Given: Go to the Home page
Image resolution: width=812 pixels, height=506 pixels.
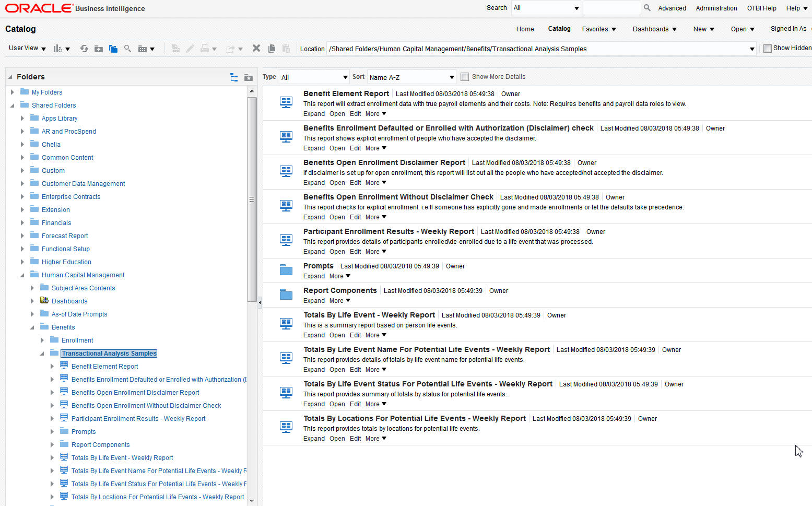Looking at the screenshot, I should tap(525, 29).
